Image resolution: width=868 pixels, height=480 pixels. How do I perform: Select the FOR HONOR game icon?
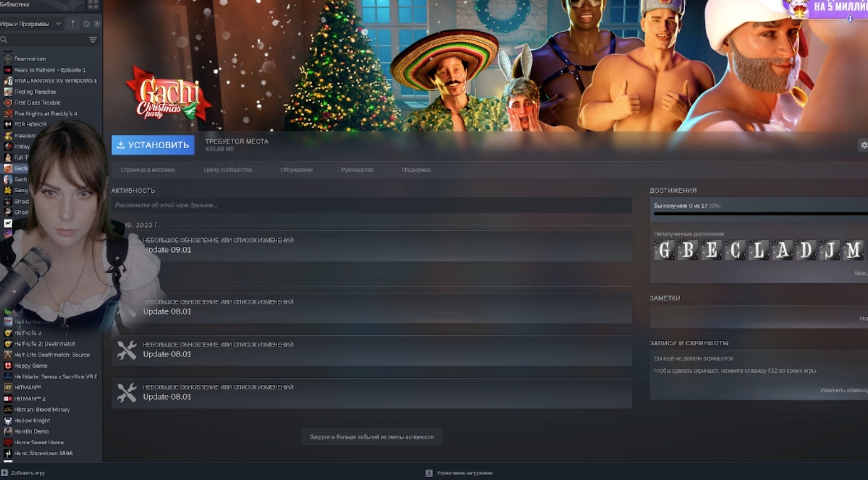(x=8, y=125)
